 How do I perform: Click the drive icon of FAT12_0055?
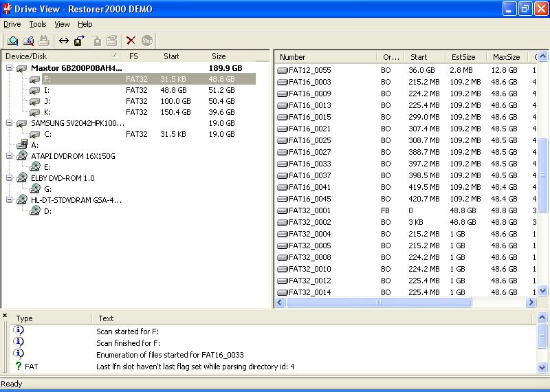(x=283, y=71)
